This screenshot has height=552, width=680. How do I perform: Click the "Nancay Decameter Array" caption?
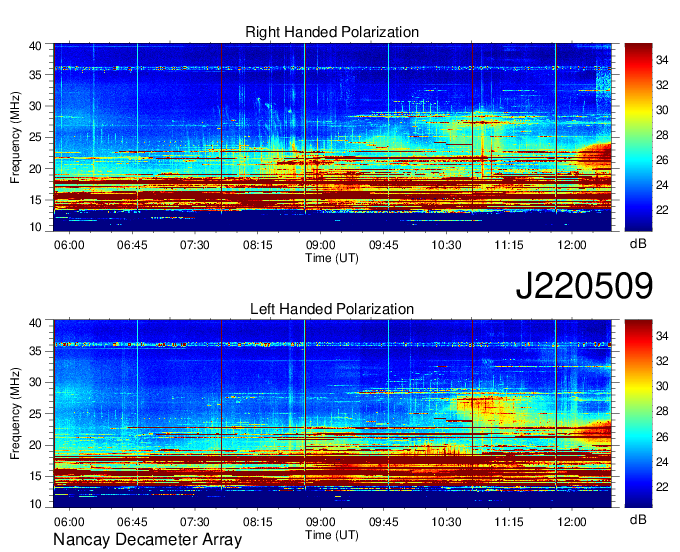pos(147,540)
